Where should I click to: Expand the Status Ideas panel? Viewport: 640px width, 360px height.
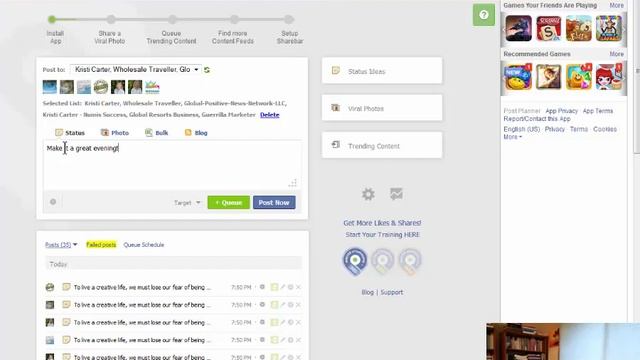click(382, 71)
